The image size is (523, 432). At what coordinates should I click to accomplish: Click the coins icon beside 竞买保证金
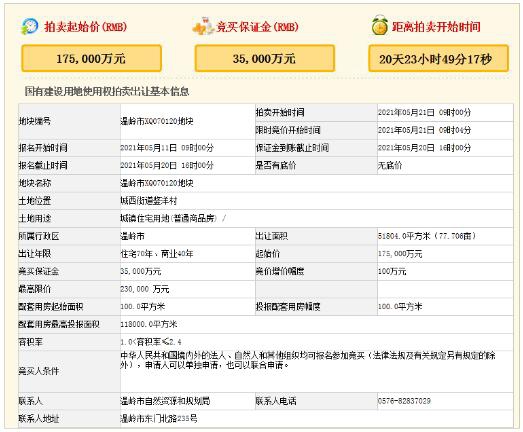click(203, 26)
